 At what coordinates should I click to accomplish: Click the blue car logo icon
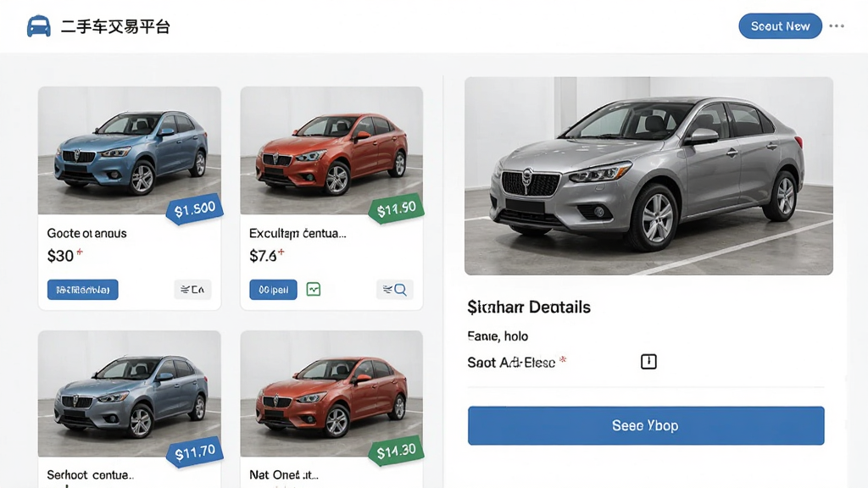point(39,26)
